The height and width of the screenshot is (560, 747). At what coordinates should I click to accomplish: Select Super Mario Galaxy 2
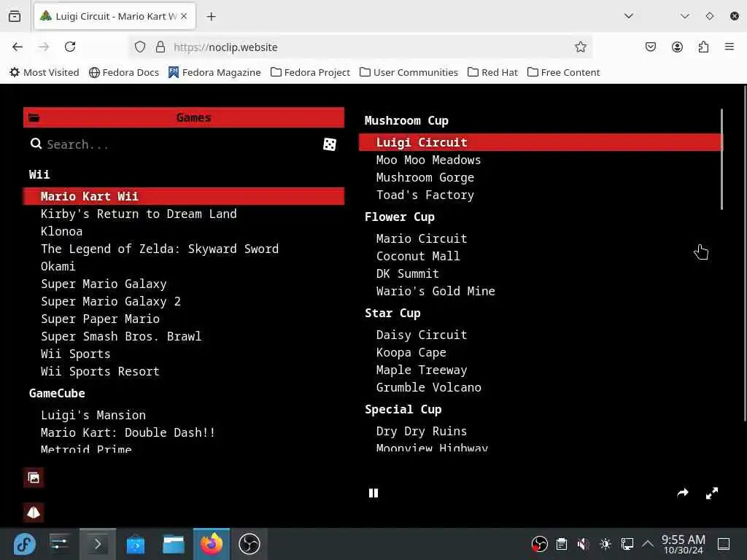[184, 301]
